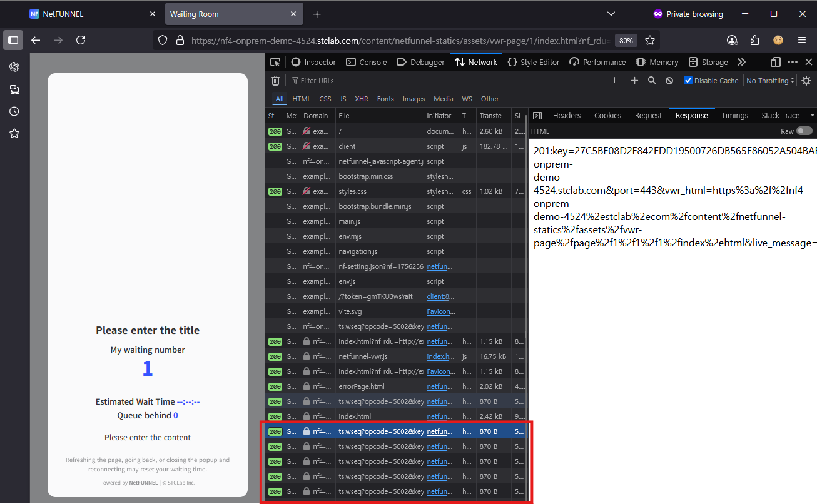Open DevTools settings with the gear icon
817x504 pixels.
click(x=806, y=80)
